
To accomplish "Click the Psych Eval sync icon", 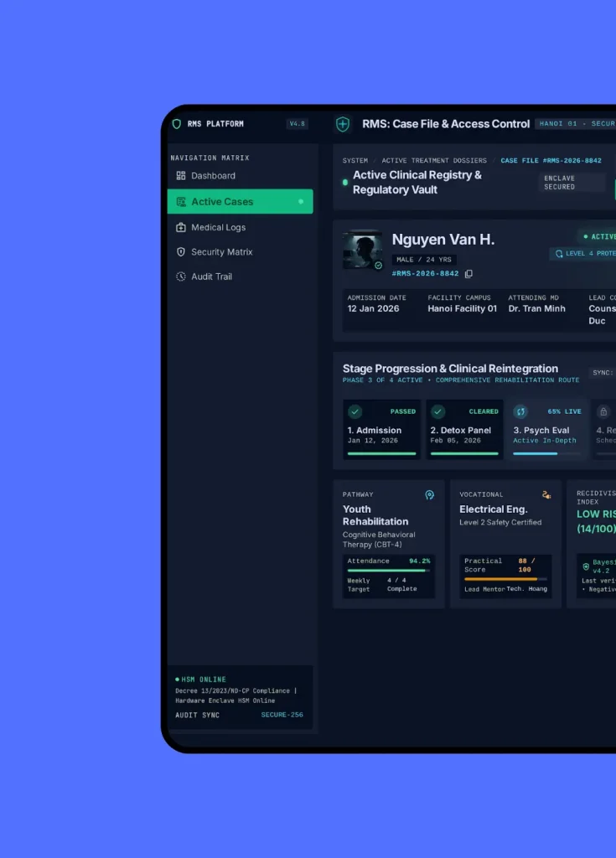I will pos(520,411).
